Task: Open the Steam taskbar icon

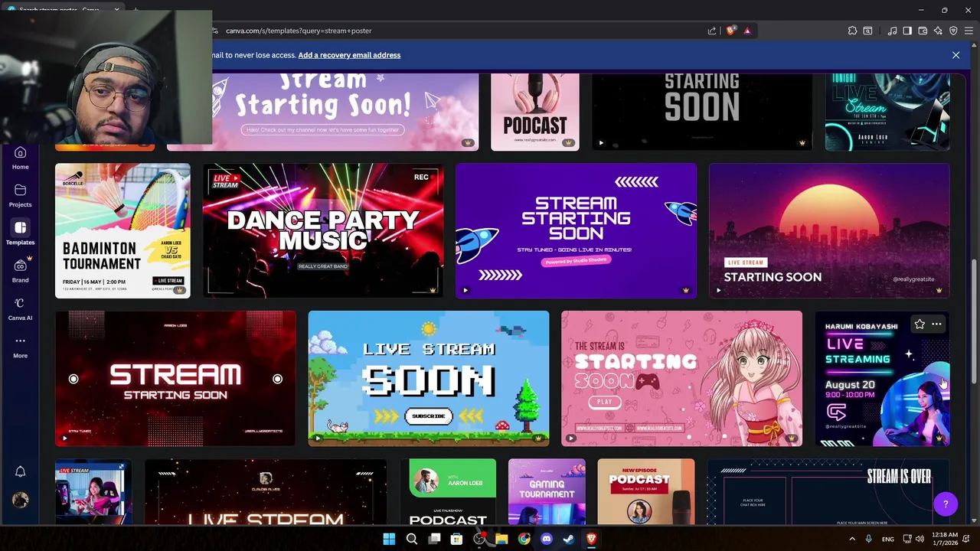Action: coord(569,539)
